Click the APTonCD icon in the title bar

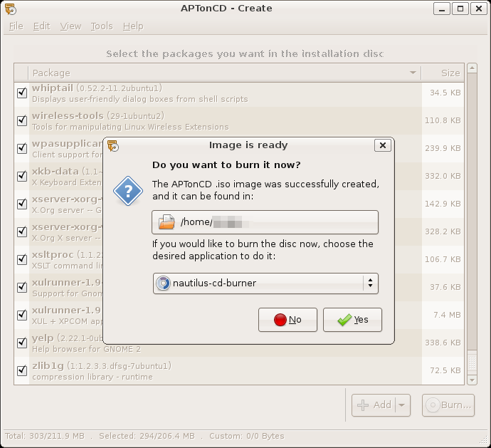(11, 9)
